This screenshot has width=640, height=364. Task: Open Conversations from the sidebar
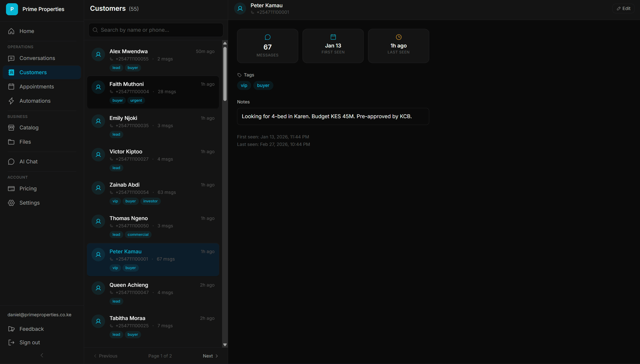(x=37, y=58)
